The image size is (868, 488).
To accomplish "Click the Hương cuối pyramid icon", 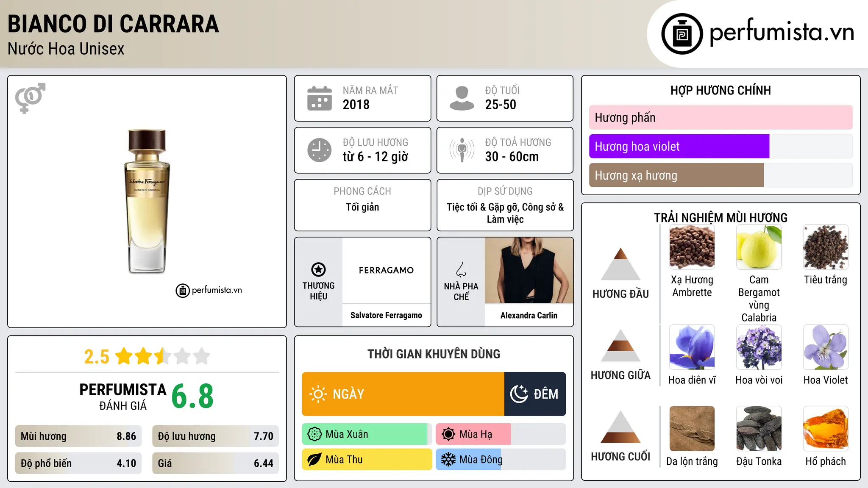I will coord(621,427).
